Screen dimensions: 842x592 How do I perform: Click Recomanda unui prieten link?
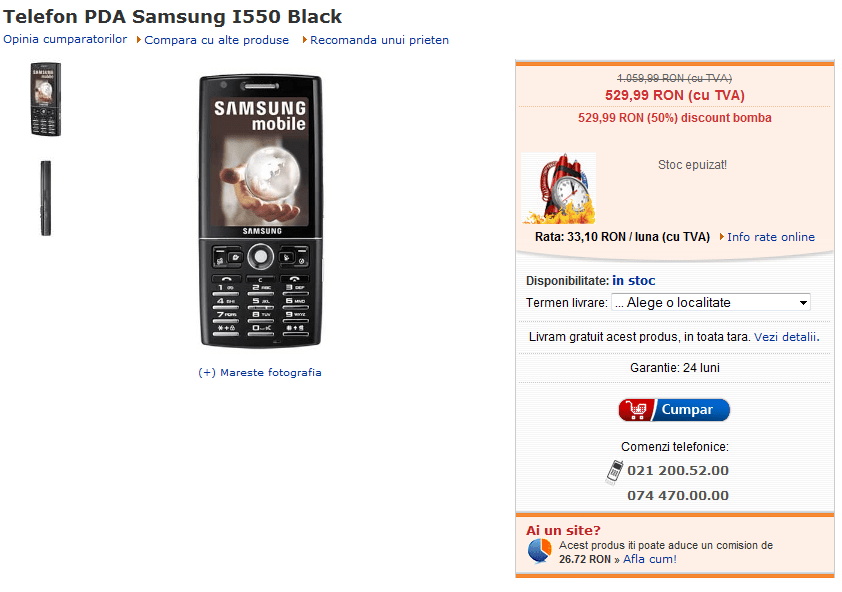click(379, 40)
